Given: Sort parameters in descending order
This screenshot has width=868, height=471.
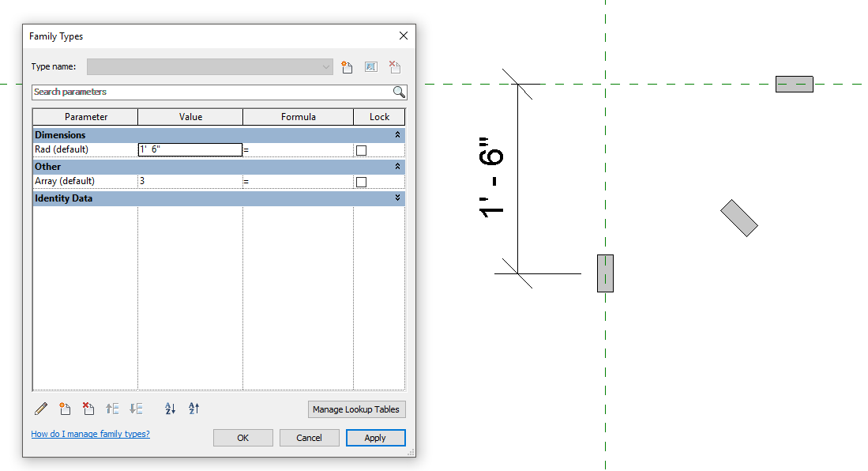Looking at the screenshot, I should pos(193,409).
